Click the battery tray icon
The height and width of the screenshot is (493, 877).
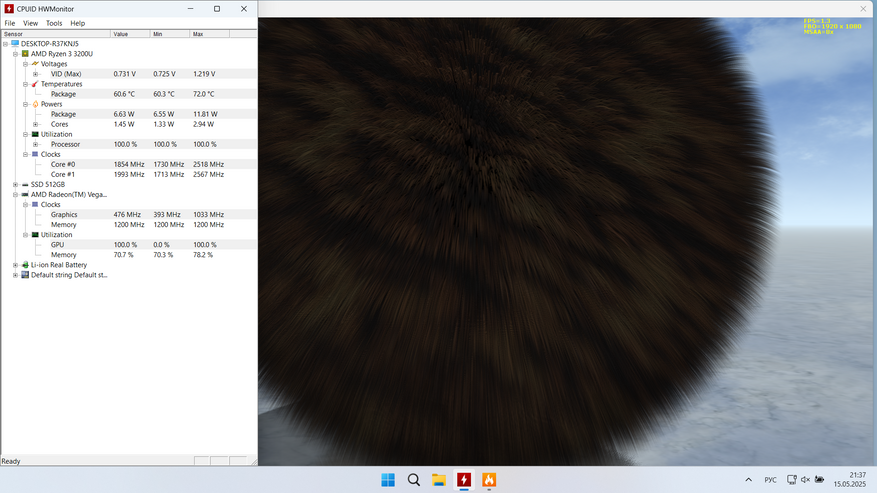tap(819, 480)
